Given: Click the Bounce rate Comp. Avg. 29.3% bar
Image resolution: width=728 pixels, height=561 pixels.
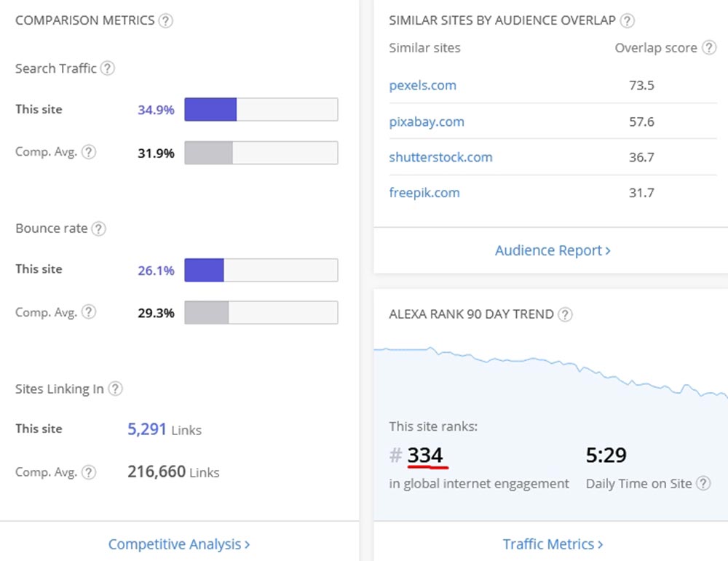Looking at the screenshot, I should (261, 312).
